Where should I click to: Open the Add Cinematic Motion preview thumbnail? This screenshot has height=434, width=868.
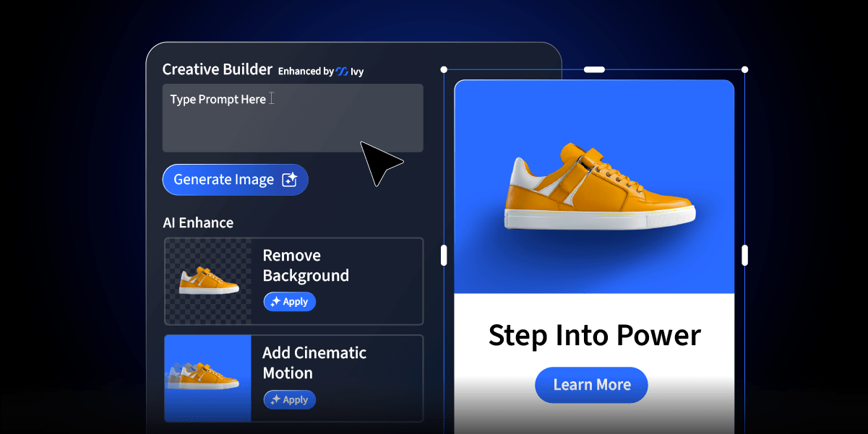(208, 378)
